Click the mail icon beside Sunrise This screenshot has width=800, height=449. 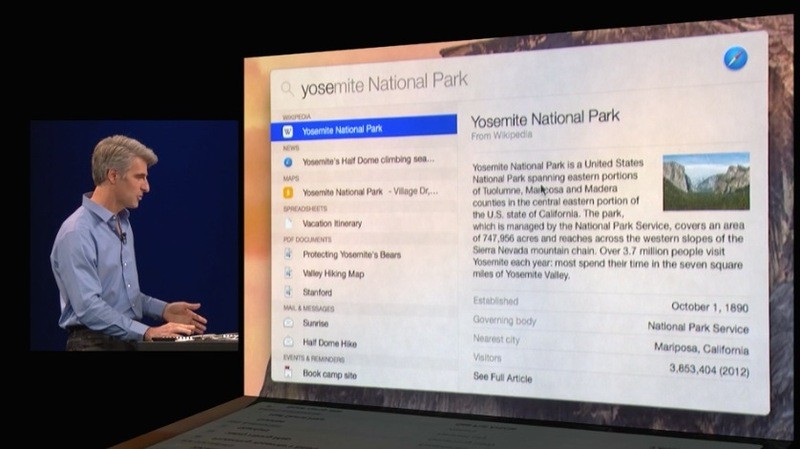coord(288,323)
